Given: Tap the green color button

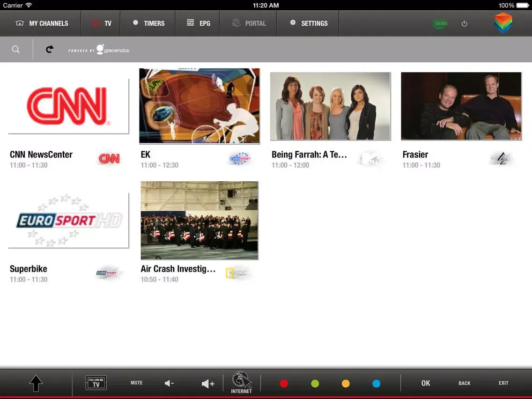Looking at the screenshot, I should pos(315,384).
